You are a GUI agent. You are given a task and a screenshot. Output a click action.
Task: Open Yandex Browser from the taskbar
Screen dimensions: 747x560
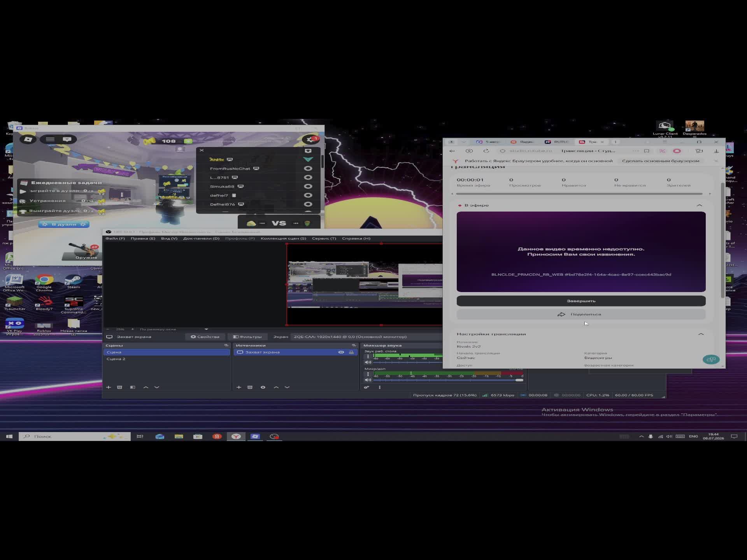click(236, 436)
